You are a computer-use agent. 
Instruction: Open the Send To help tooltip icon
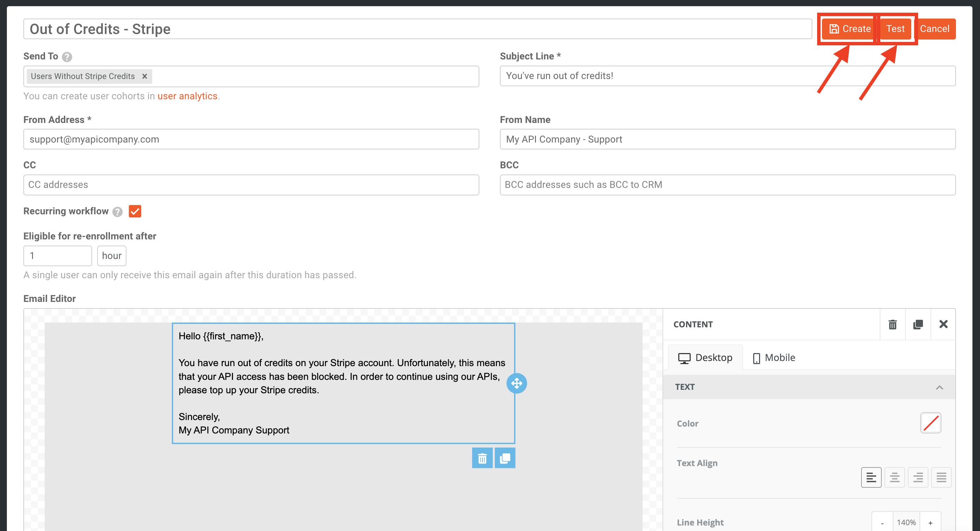point(67,57)
